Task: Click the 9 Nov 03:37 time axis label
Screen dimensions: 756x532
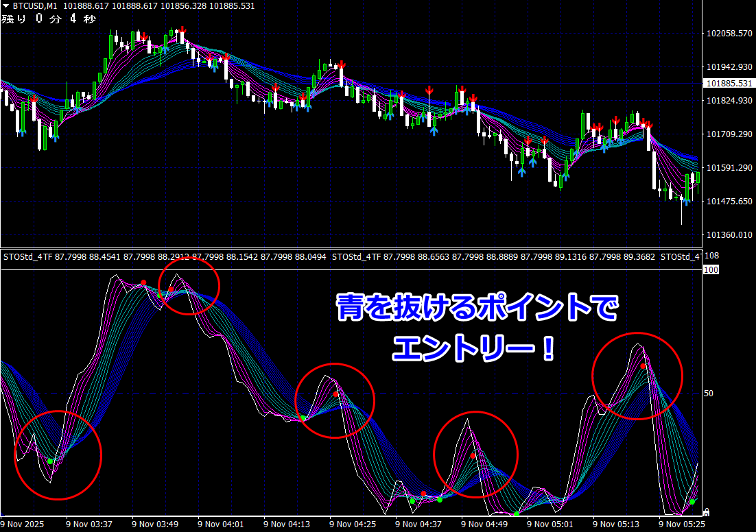Action: pos(89,524)
